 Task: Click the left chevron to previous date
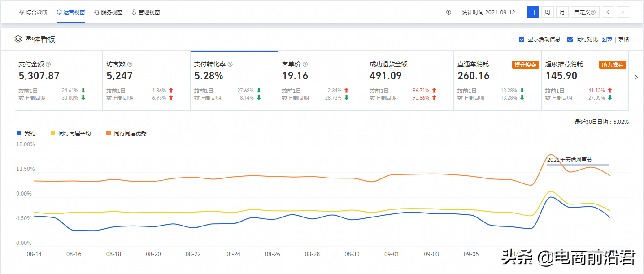(x=608, y=12)
